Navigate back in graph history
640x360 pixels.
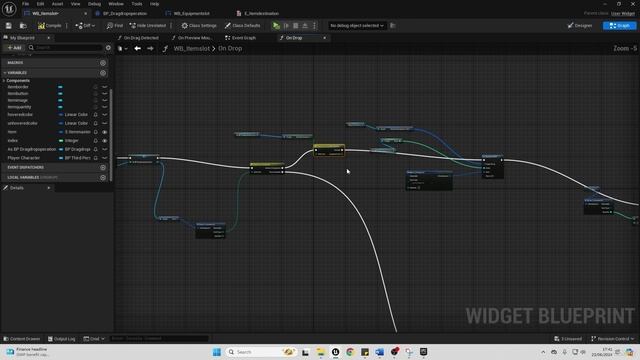pos(138,49)
